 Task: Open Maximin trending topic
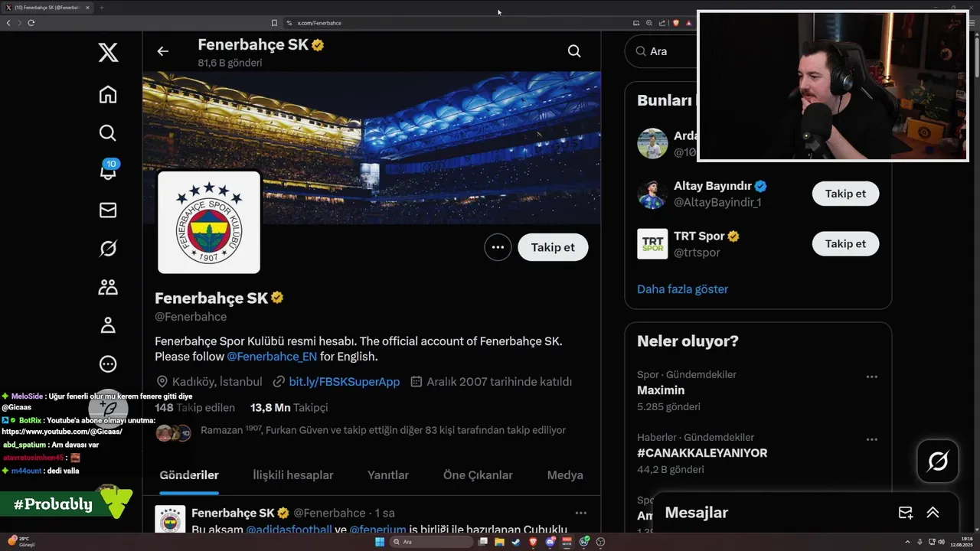(661, 390)
